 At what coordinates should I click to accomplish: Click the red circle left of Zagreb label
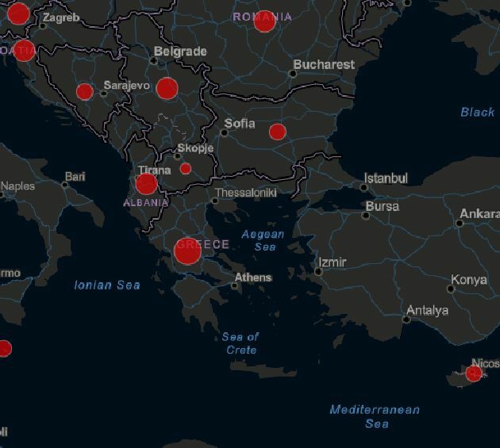coord(18,13)
